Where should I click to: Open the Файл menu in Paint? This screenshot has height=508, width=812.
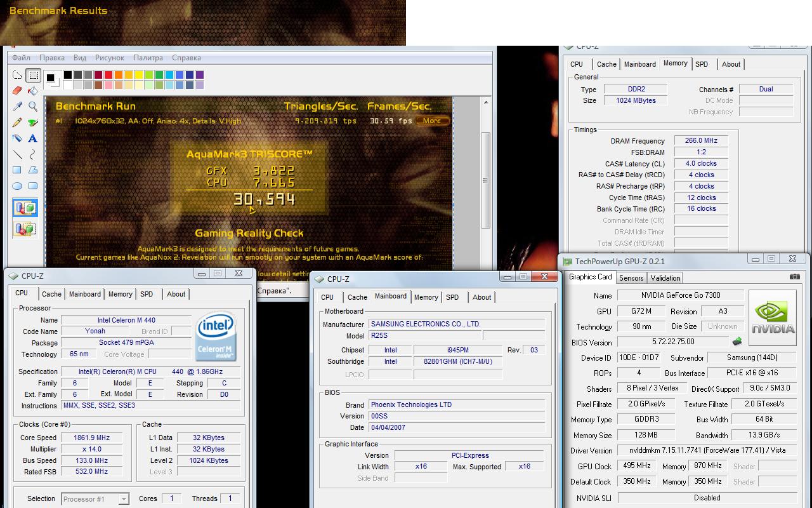click(x=21, y=58)
